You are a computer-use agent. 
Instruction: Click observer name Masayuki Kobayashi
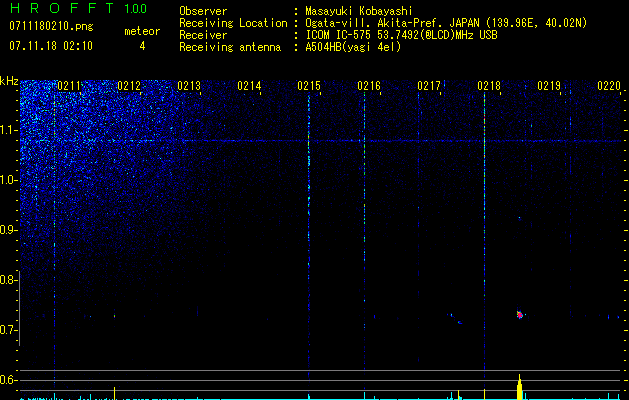tap(359, 11)
